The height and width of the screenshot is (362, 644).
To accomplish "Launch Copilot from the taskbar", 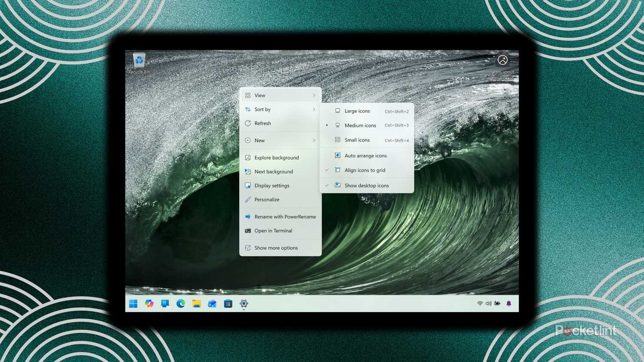I will (149, 304).
